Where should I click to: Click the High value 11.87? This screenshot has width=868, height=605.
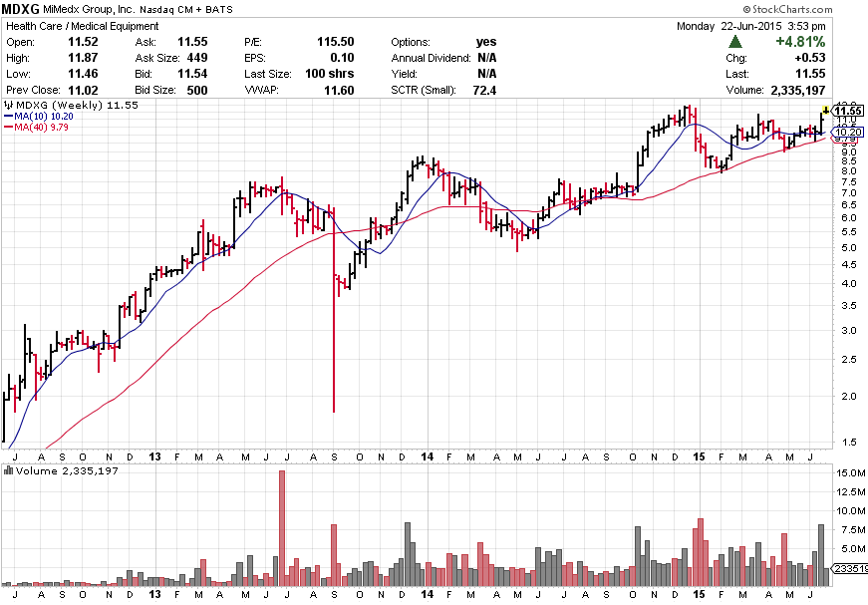[x=83, y=58]
